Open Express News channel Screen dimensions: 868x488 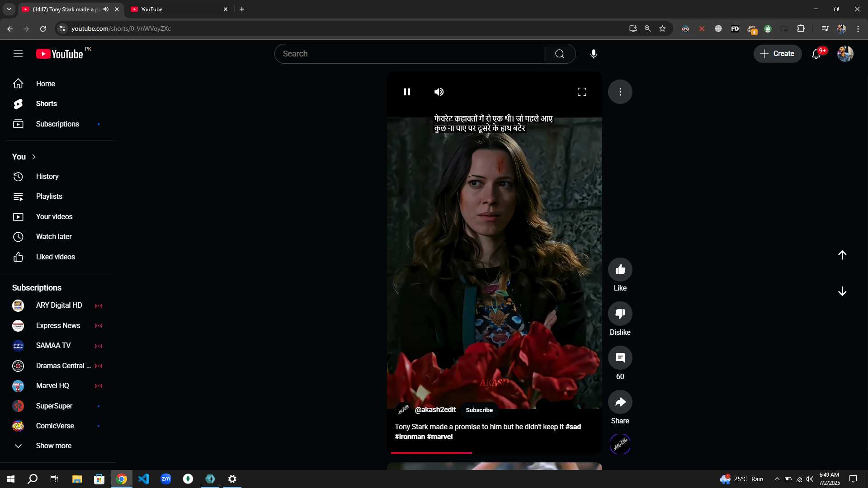(58, 325)
